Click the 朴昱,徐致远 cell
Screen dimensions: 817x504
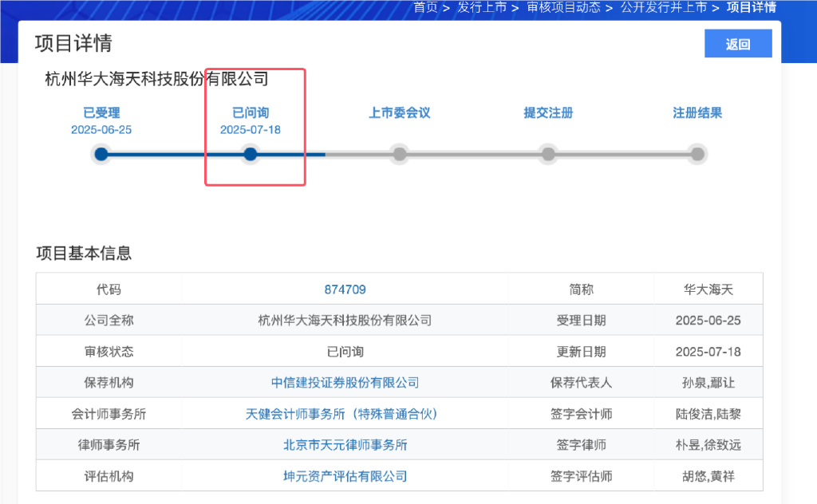(x=708, y=445)
